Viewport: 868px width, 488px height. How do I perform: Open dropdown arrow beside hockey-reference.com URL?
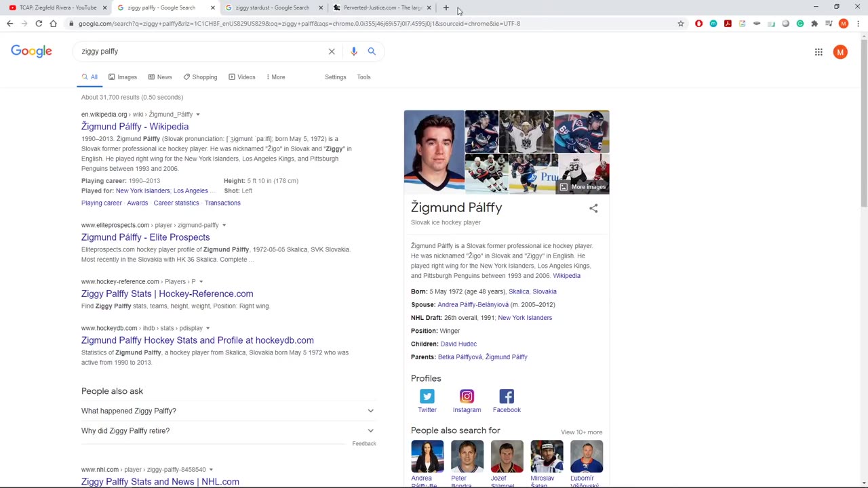click(x=201, y=282)
